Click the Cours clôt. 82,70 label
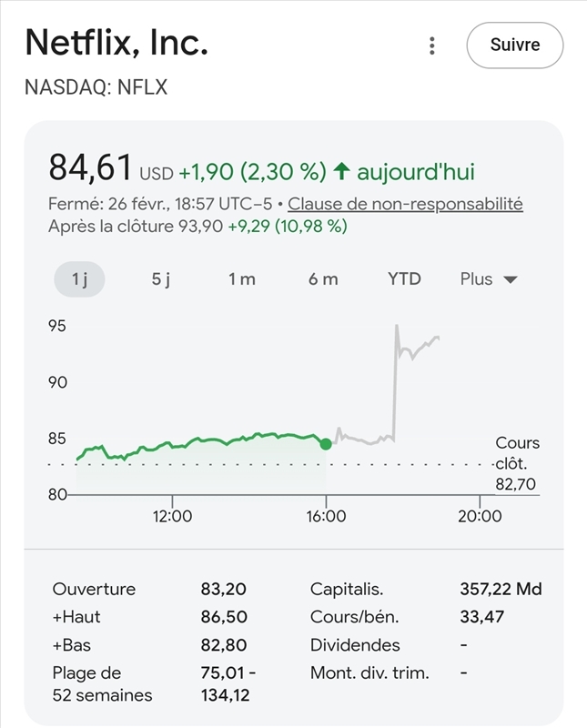This screenshot has width=587, height=728. (517, 464)
